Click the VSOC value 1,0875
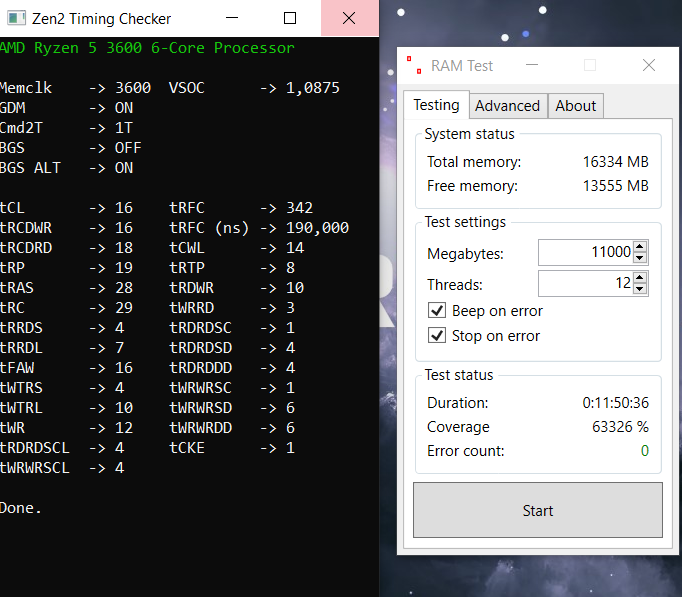 tap(313, 88)
